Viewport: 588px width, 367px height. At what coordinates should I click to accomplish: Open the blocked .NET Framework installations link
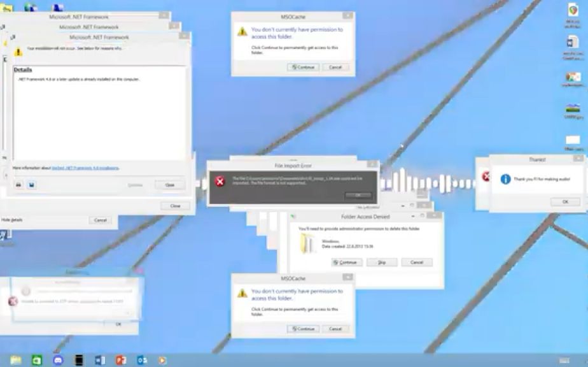click(x=85, y=168)
